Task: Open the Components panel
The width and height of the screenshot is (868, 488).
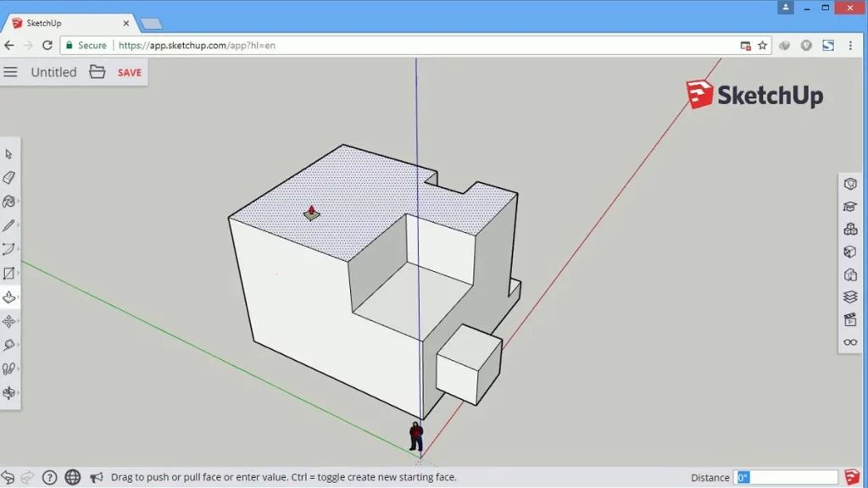Action: (x=850, y=229)
